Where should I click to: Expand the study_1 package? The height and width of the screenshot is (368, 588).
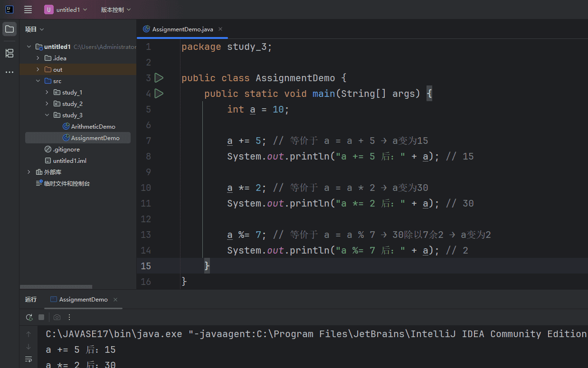(x=47, y=92)
